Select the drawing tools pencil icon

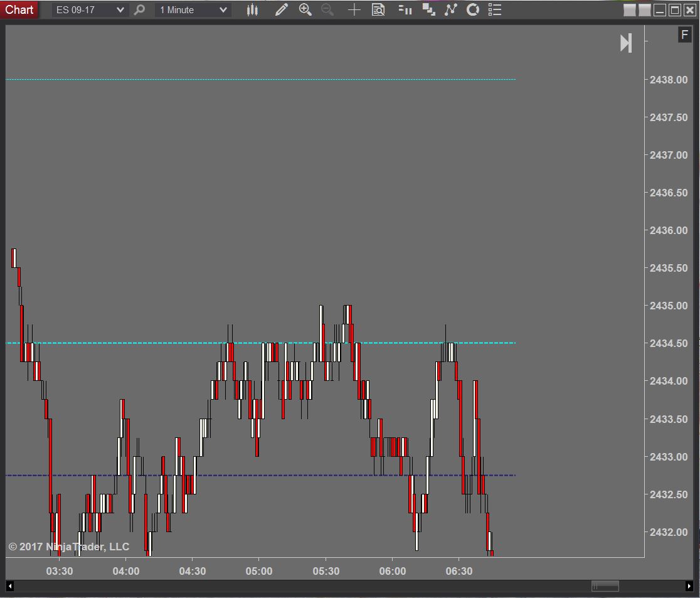(x=281, y=10)
